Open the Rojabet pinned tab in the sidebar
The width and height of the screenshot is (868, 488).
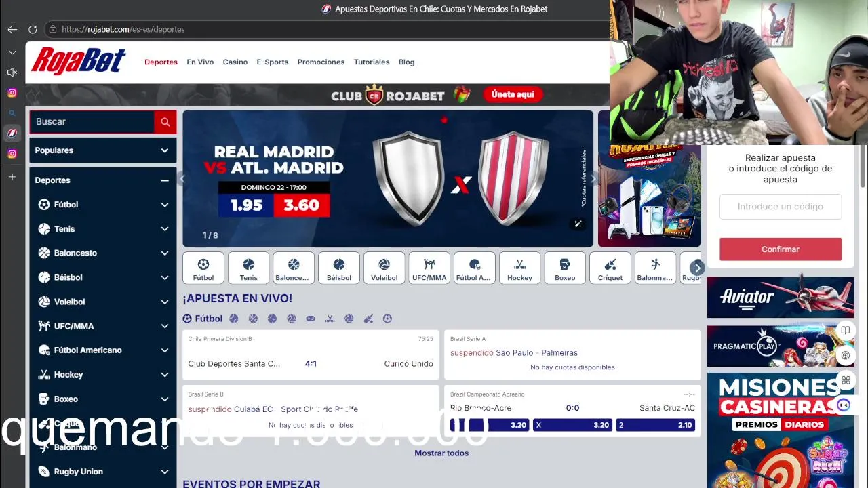pos(12,134)
